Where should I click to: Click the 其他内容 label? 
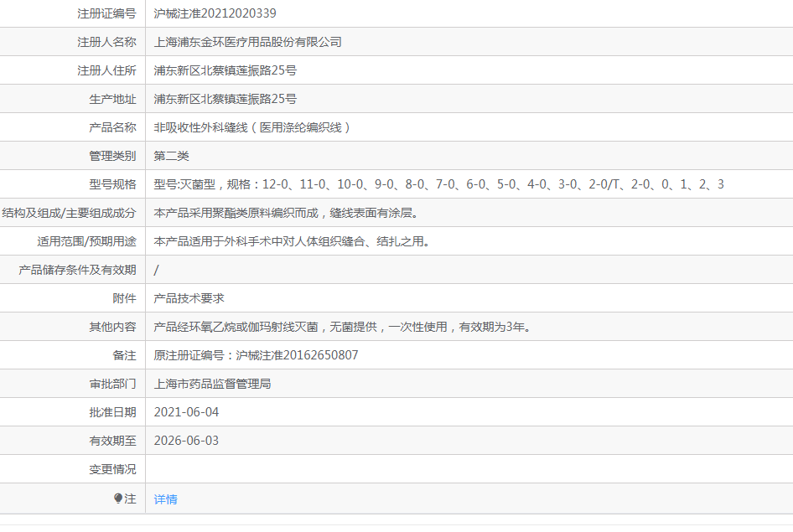113,327
